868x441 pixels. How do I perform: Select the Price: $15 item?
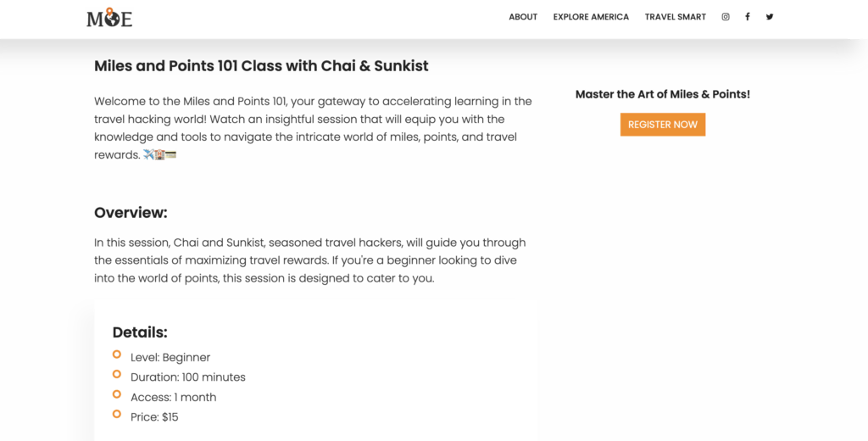[x=154, y=417]
